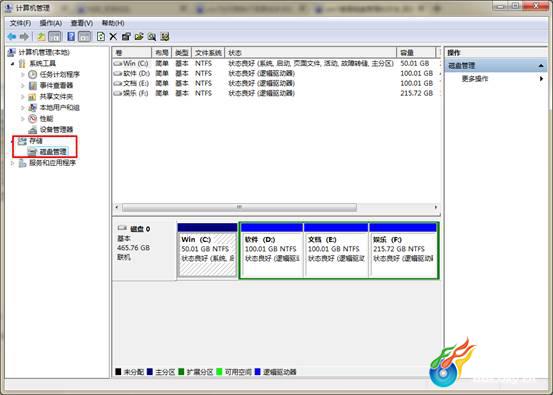This screenshot has height=395, width=553.
Task: Open the 更多操作 submenu arrow
Action: click(x=541, y=79)
